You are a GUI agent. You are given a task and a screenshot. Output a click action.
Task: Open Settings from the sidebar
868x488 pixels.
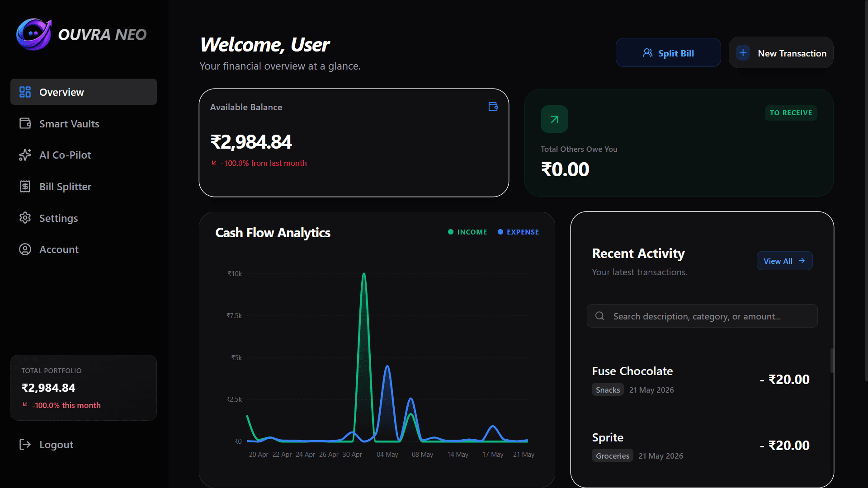(84, 218)
